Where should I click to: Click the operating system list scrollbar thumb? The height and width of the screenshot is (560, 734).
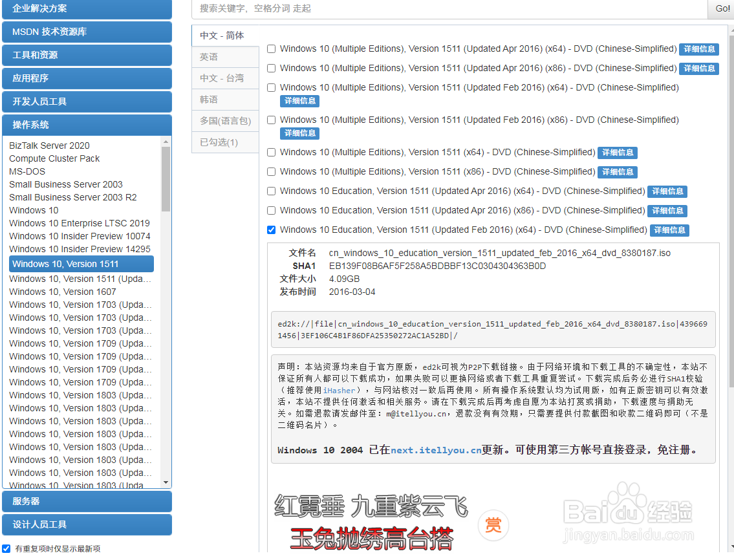click(166, 179)
